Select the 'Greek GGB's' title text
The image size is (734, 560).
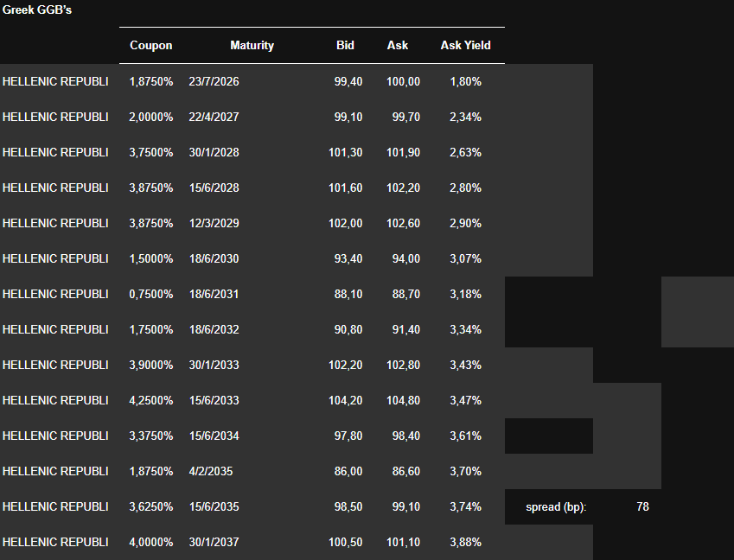(37, 10)
